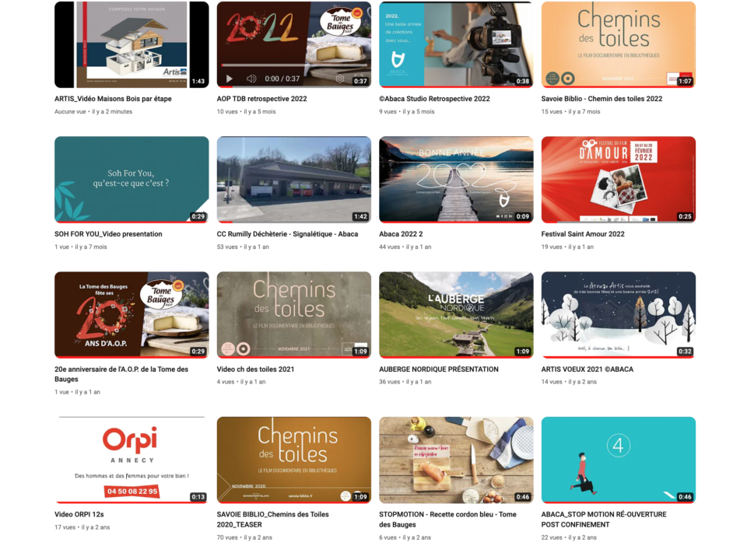Image resolution: width=747 pixels, height=560 pixels.
Task: Click the 1:43 duration badge
Action: click(x=198, y=82)
